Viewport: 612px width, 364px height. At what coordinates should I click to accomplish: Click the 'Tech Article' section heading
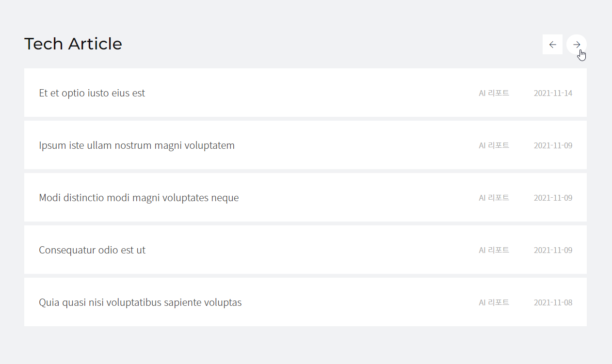click(x=73, y=44)
